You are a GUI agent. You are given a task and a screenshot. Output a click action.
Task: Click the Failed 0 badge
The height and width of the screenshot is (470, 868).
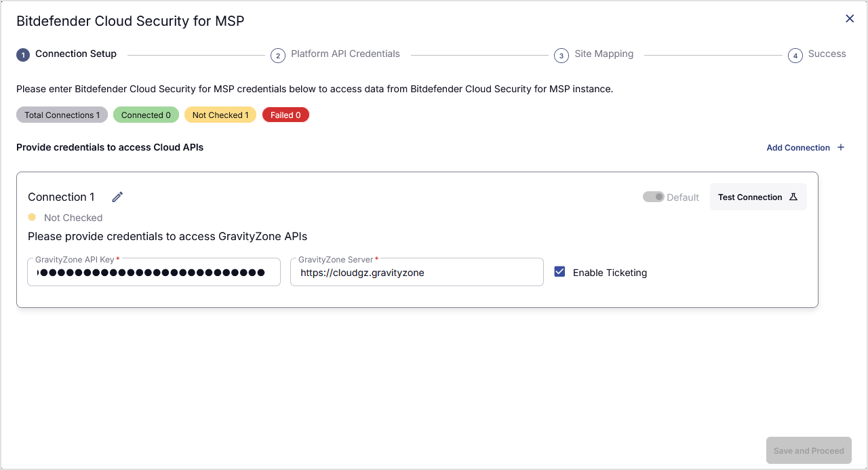(x=285, y=115)
